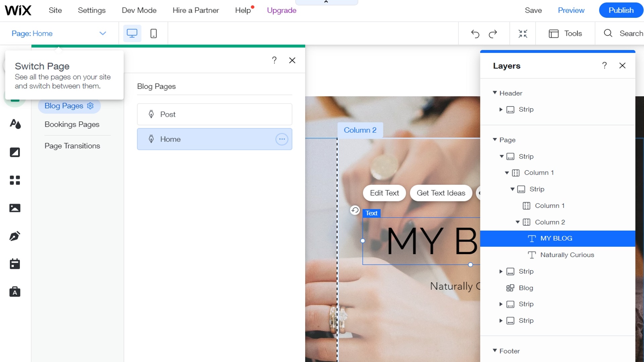Open Tools panel icon
The width and height of the screenshot is (644, 362).
pyautogui.click(x=553, y=34)
